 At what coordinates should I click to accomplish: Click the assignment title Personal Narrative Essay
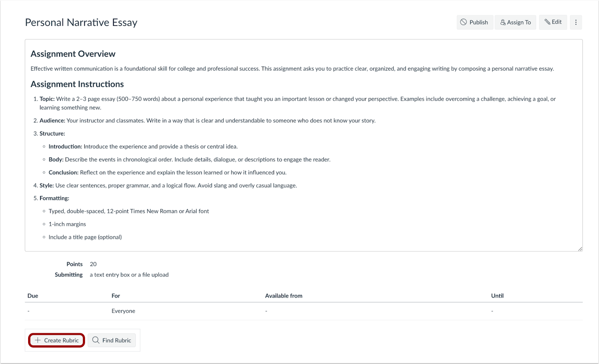point(81,22)
